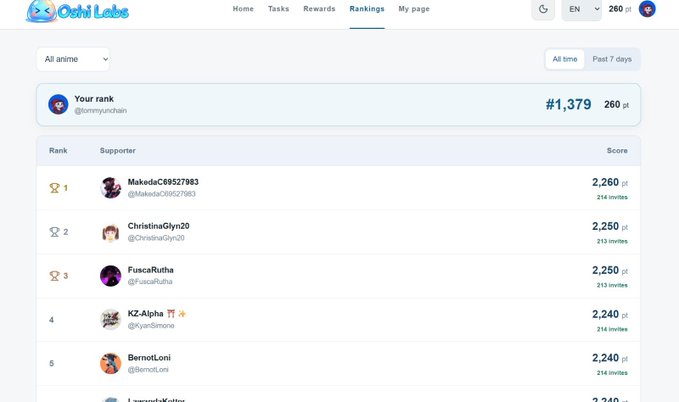
Task: Click the bronze trophy icon for rank 3
Action: tap(54, 276)
